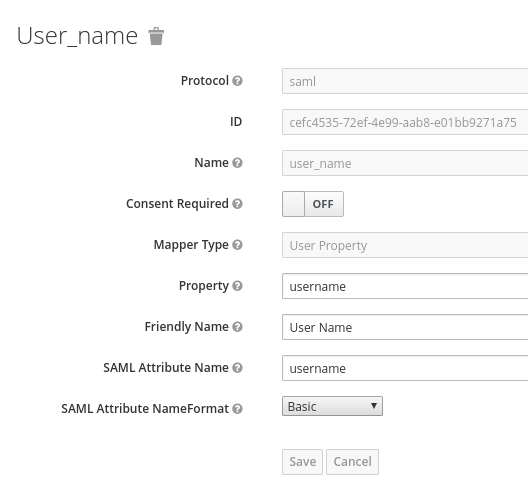
Task: Open the Consent Required help icon
Action: [237, 204]
